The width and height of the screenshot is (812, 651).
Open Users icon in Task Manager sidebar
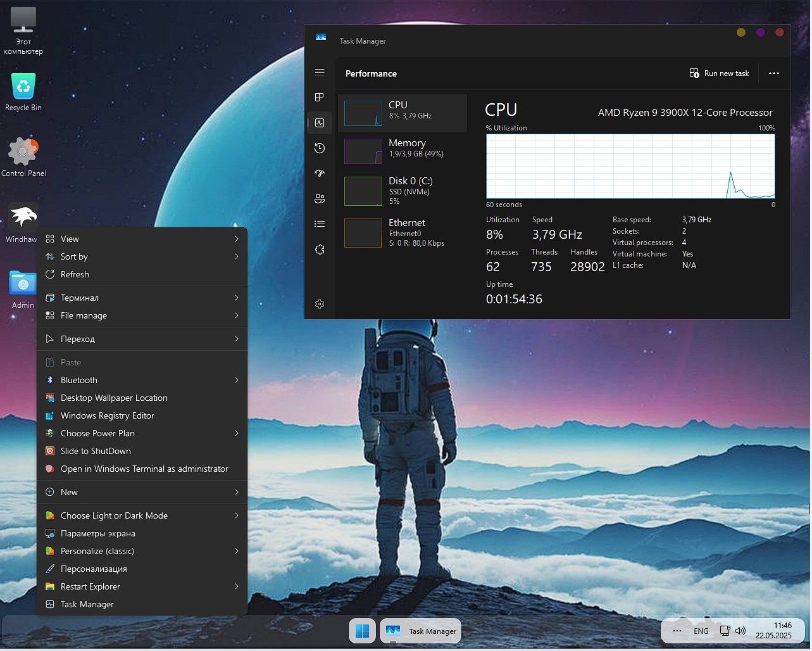point(320,198)
